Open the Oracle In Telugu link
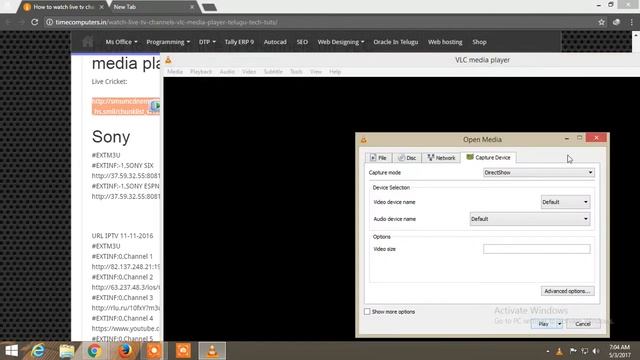 pyautogui.click(x=396, y=42)
